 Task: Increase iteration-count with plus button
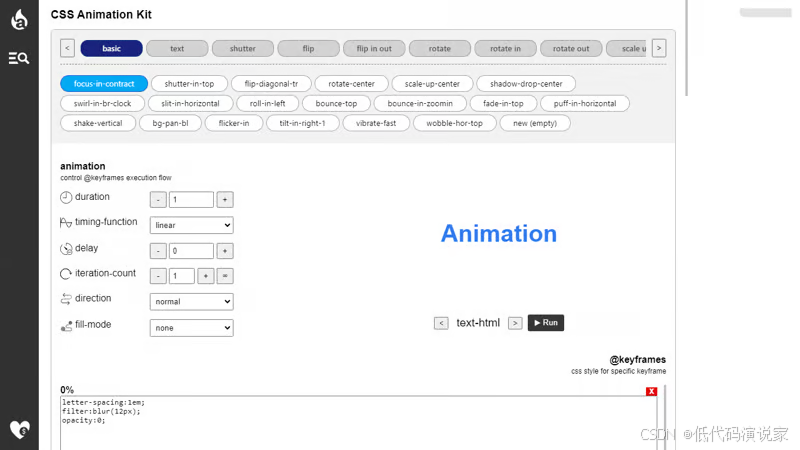coord(206,276)
